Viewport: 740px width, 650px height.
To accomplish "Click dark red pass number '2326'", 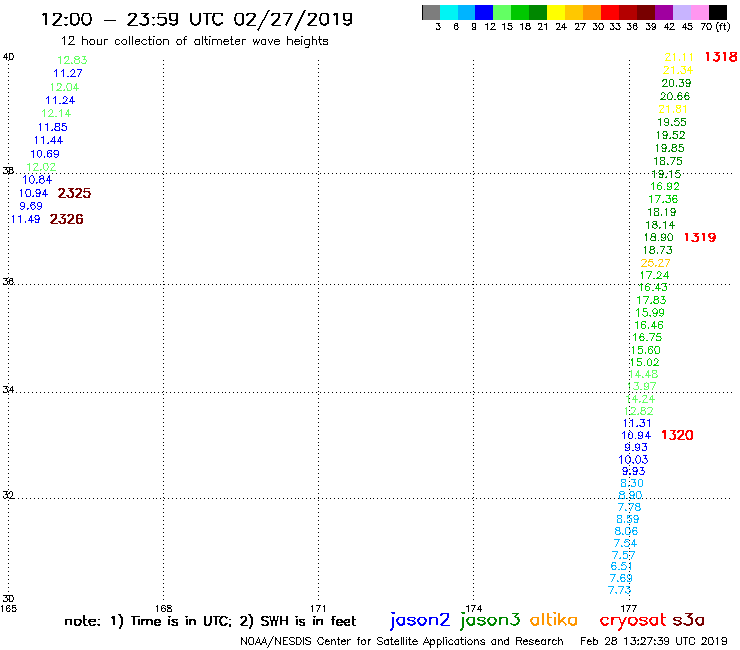I will pos(67,219).
